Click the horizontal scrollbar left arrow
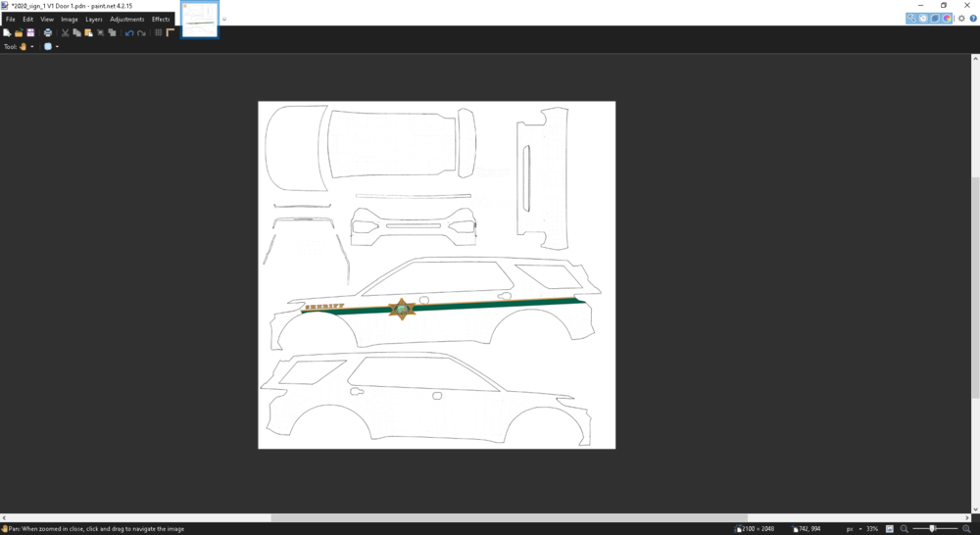Screen dimensions: 980x535 tap(4, 517)
